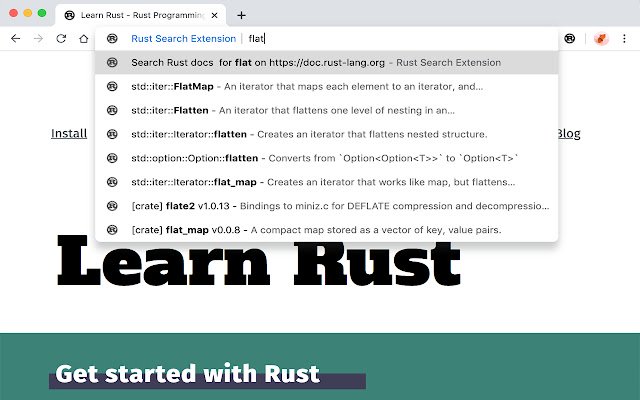Close the Learn Rust tab
This screenshot has height=400, width=640.
click(x=214, y=15)
